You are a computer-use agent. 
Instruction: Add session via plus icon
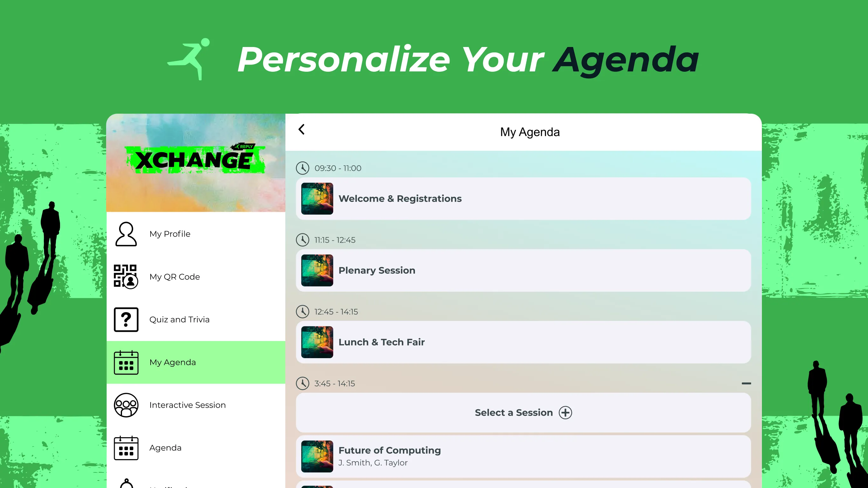point(565,412)
